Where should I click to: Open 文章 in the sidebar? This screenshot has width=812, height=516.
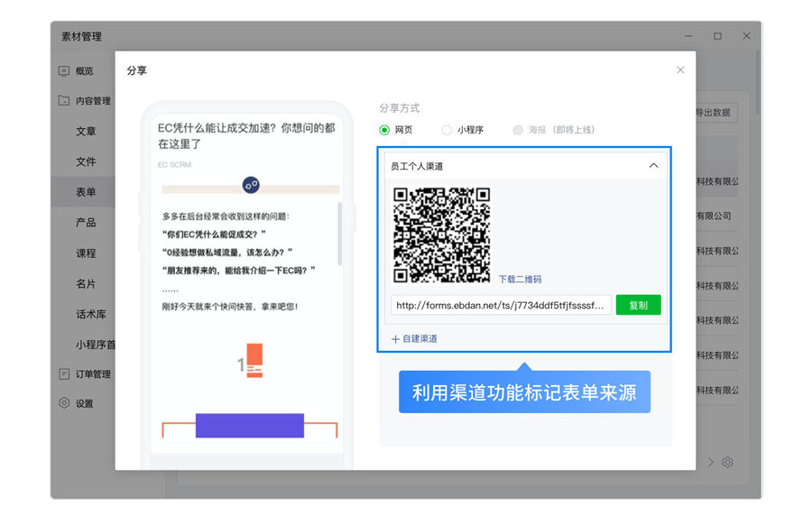coord(86,131)
